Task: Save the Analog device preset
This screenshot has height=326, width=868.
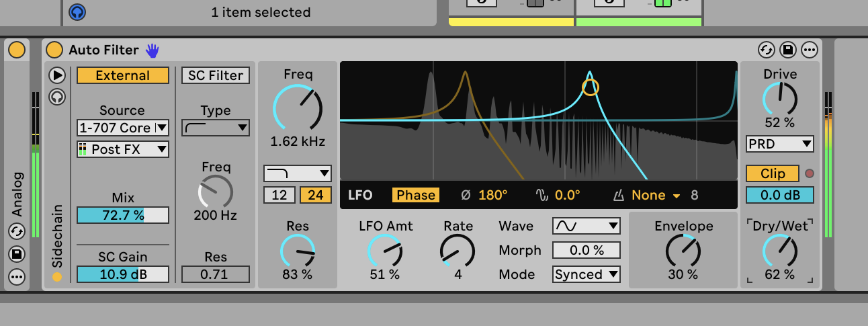Action: click(17, 254)
